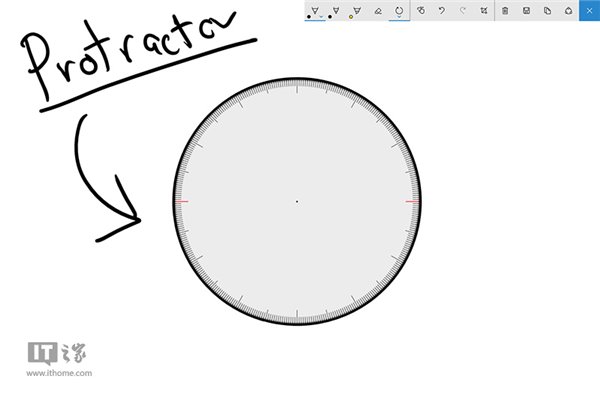Viewport: 600px width, 399px height.
Task: Redo the undone stroke
Action: click(463, 11)
